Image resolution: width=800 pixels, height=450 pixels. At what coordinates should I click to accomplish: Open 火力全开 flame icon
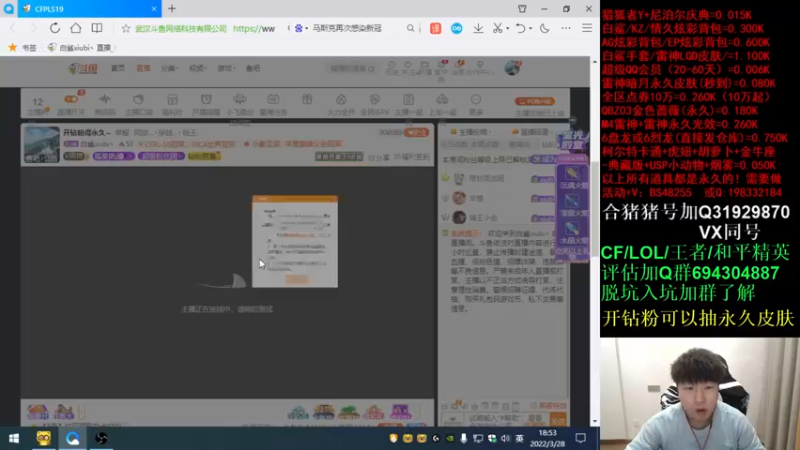[341, 104]
